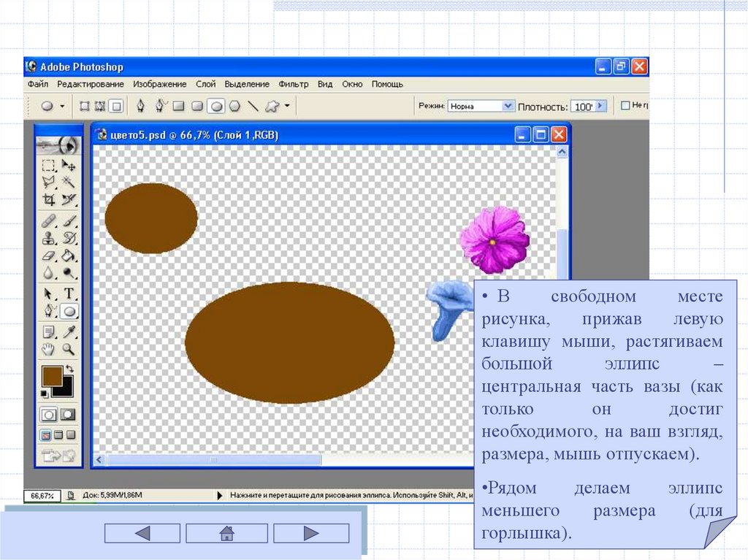Click the brown foreground color swatch
This screenshot has height=560, width=748.
click(x=52, y=376)
